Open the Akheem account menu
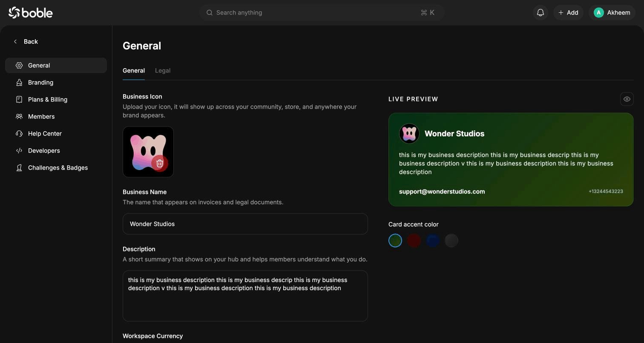Viewport: 644px width, 343px height. click(x=612, y=13)
